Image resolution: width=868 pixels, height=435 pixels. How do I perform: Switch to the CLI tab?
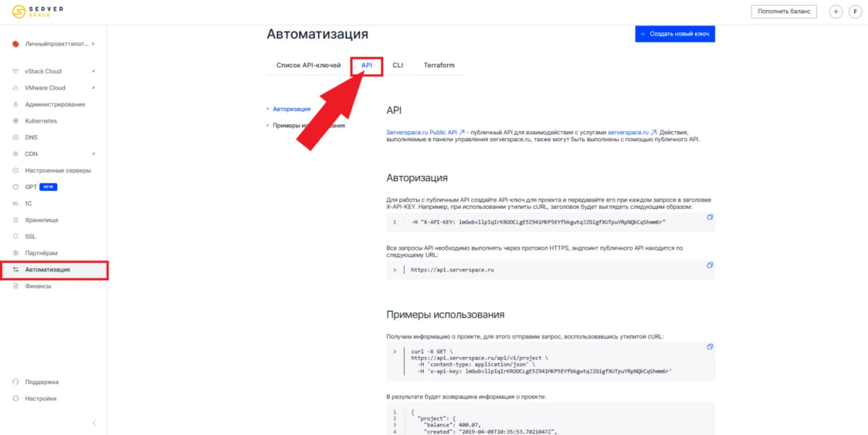point(397,65)
